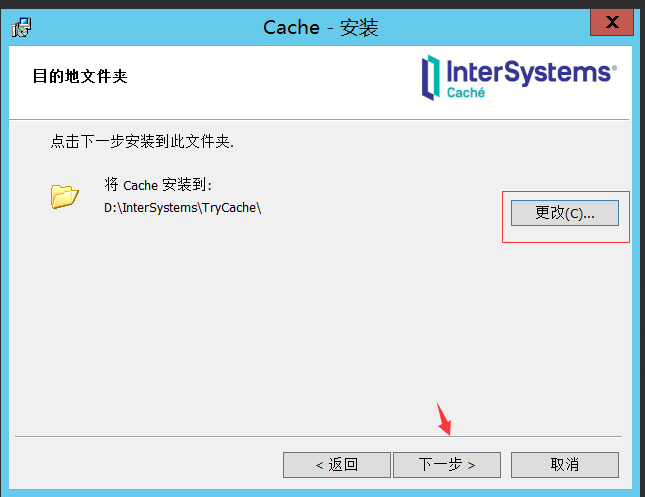The image size is (645, 497).
Task: Select the path text D:\InterSystems\TryCache\
Action: tap(183, 208)
